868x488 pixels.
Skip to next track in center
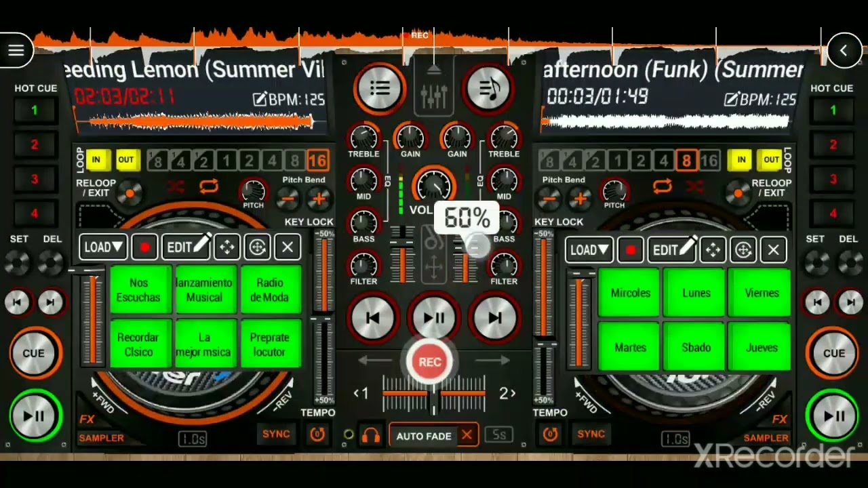[x=495, y=318]
